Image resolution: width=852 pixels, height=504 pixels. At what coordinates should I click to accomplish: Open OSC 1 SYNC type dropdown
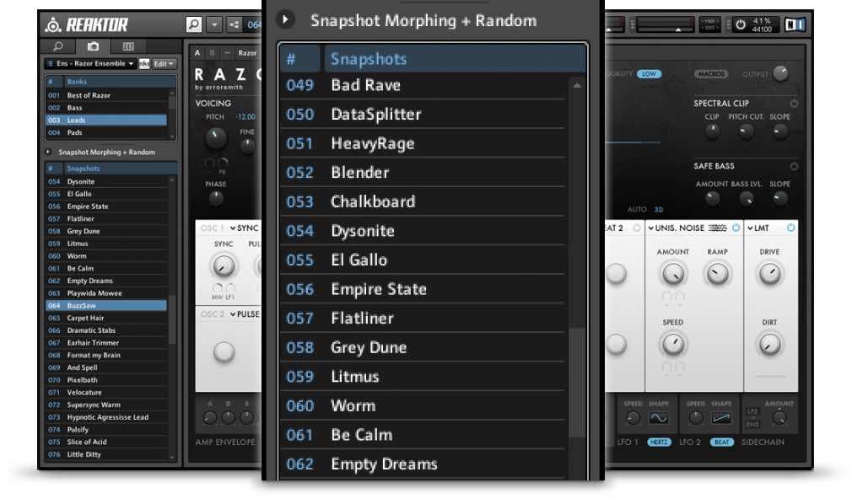pyautogui.click(x=245, y=228)
